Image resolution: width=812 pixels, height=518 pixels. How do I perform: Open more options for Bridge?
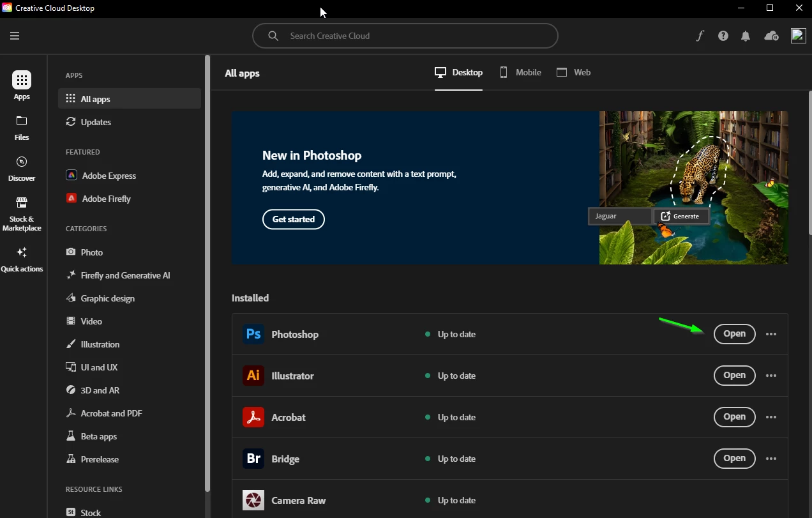pos(771,459)
